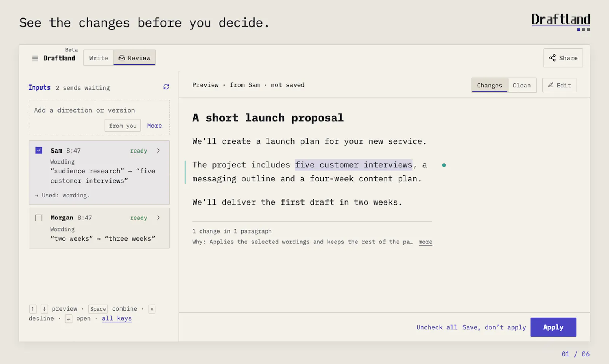The height and width of the screenshot is (364, 609).
Task: Click "Used: wording." note in Sam's card
Action: [x=62, y=195]
